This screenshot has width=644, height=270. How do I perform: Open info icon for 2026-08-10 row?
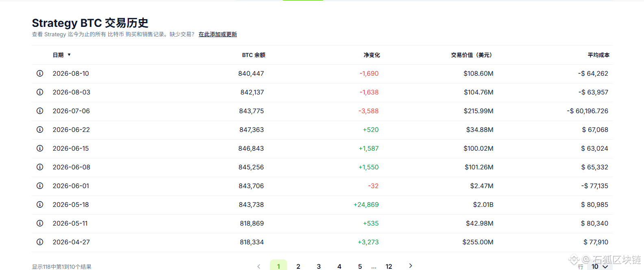(40, 73)
